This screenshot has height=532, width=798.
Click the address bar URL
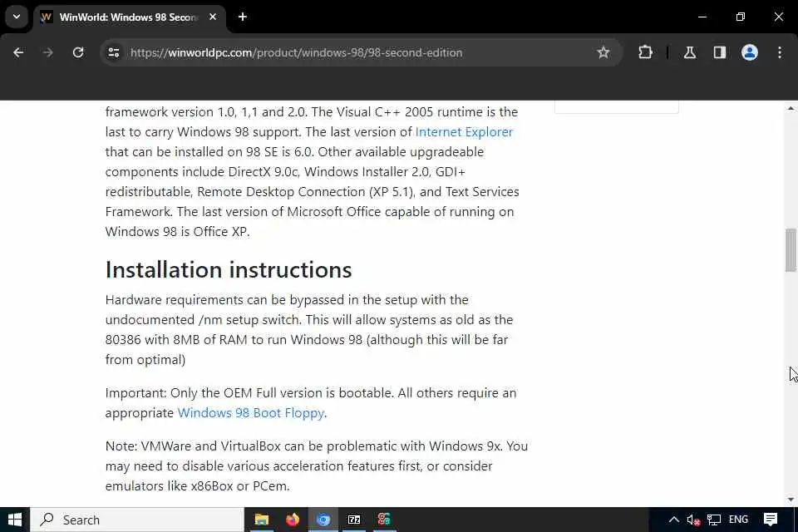click(296, 52)
